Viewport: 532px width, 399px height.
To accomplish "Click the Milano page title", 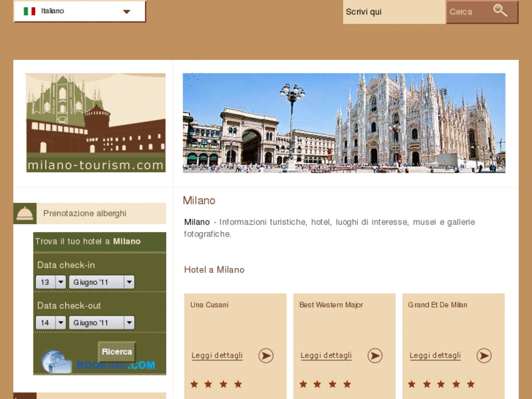I will click(x=199, y=201).
